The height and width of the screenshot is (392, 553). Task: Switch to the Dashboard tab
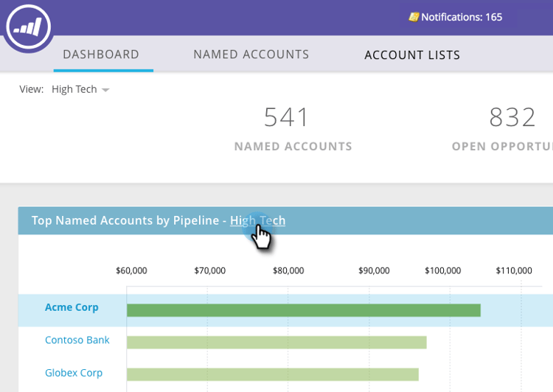pyautogui.click(x=101, y=55)
